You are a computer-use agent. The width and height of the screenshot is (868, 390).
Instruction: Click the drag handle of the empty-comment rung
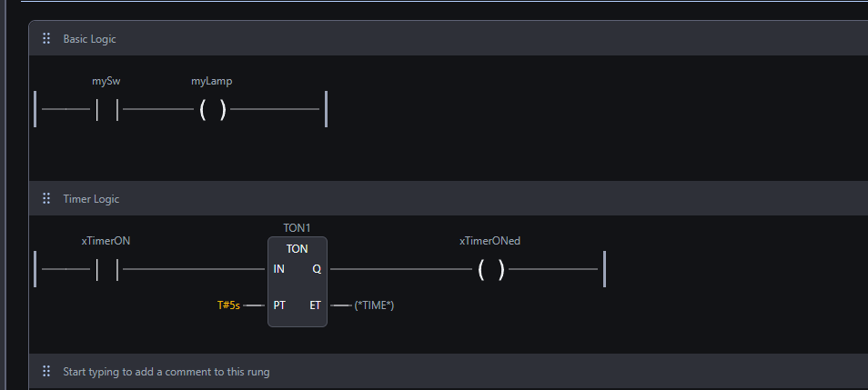tap(46, 371)
